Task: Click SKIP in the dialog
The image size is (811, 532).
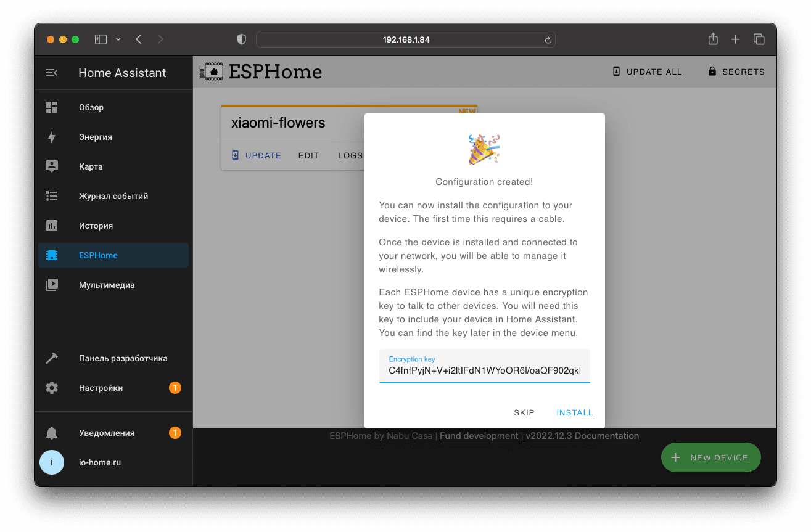Action: click(x=524, y=412)
